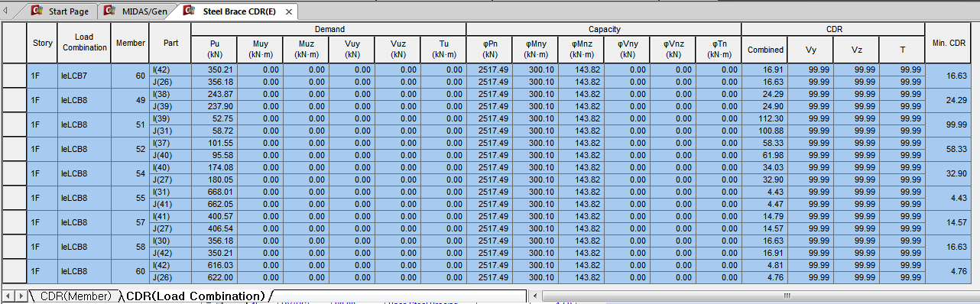Image resolution: width=980 pixels, height=304 pixels.
Task: Select the row header for member 55
Action: click(15, 198)
